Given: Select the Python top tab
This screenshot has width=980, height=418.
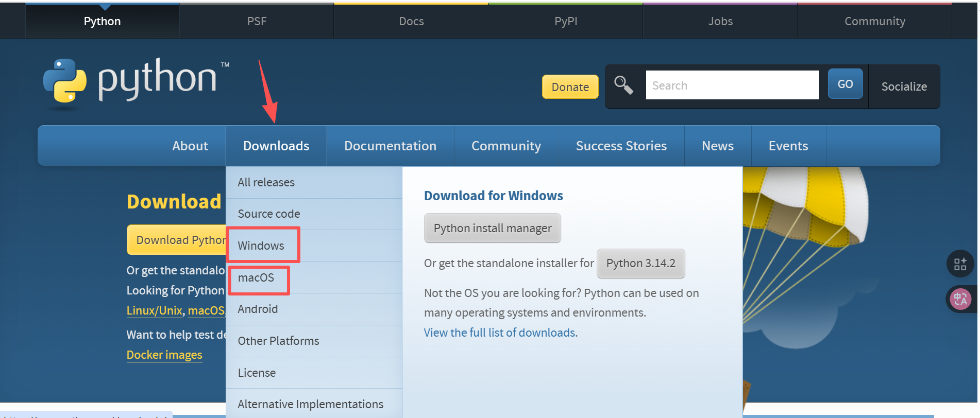Looking at the screenshot, I should [x=102, y=21].
